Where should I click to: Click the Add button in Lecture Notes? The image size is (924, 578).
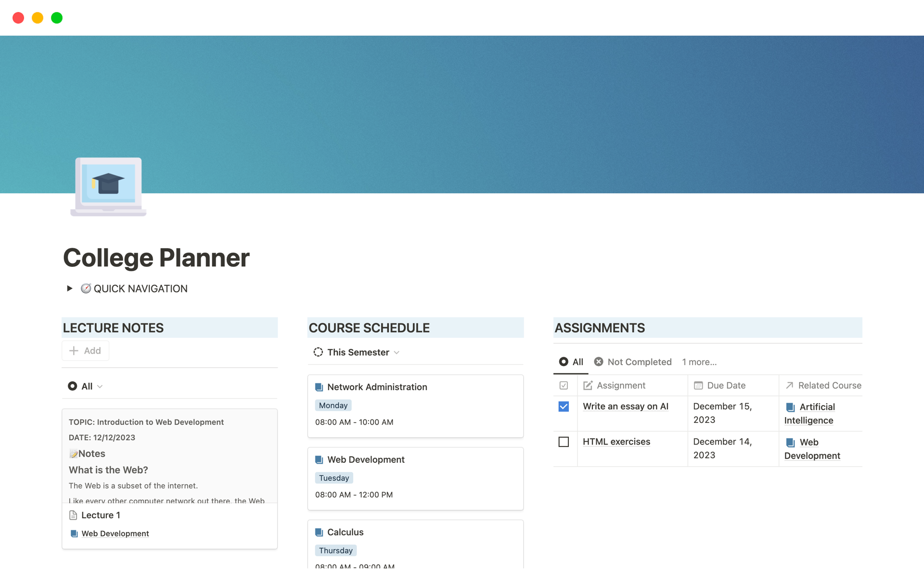86,350
